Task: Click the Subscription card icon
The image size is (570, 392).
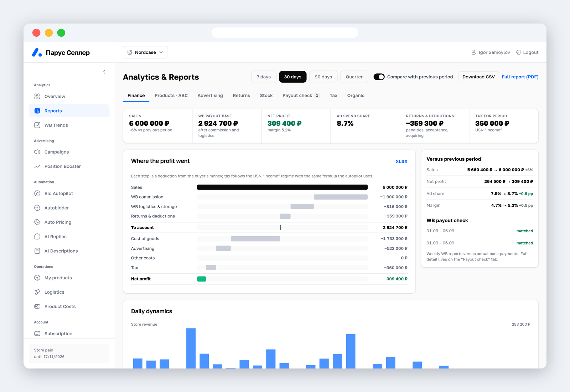Action: [x=37, y=334]
